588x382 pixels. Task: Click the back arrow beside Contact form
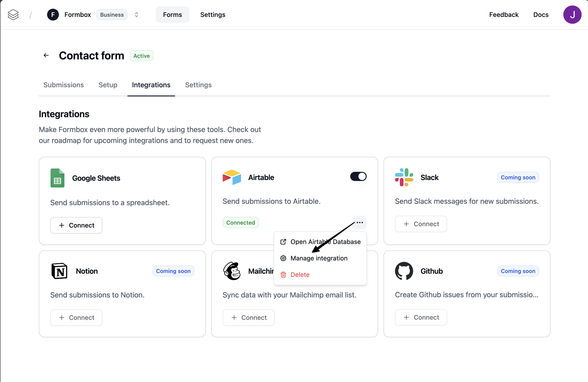click(x=46, y=55)
